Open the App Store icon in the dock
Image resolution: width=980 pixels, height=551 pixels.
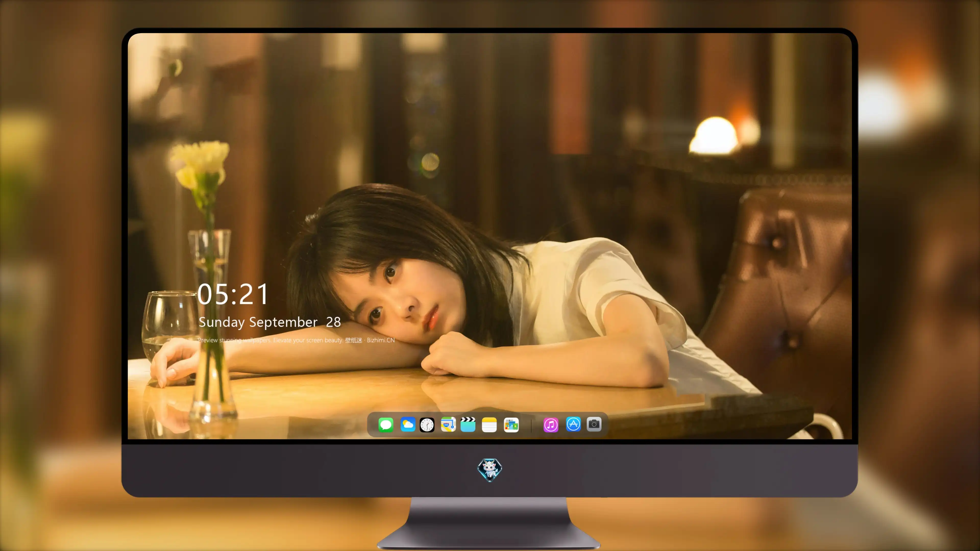click(573, 424)
